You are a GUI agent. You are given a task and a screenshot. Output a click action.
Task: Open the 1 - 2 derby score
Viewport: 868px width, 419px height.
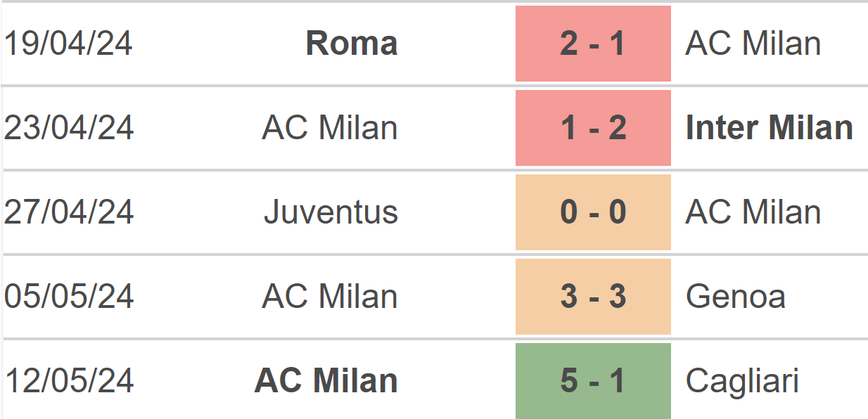(x=593, y=128)
